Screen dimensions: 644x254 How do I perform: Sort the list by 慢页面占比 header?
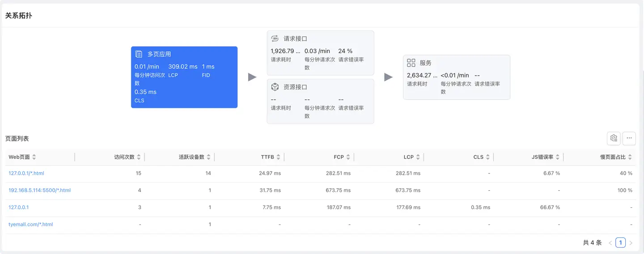coord(630,157)
